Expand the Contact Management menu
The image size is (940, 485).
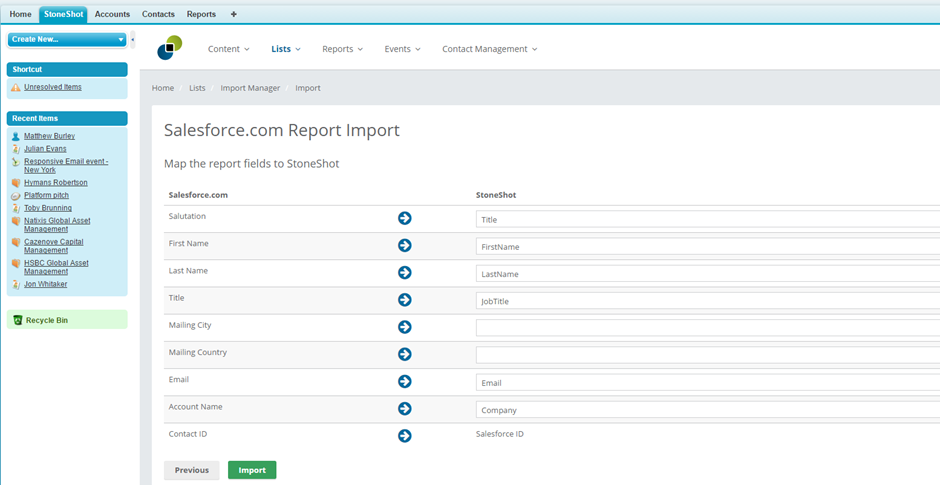(490, 49)
